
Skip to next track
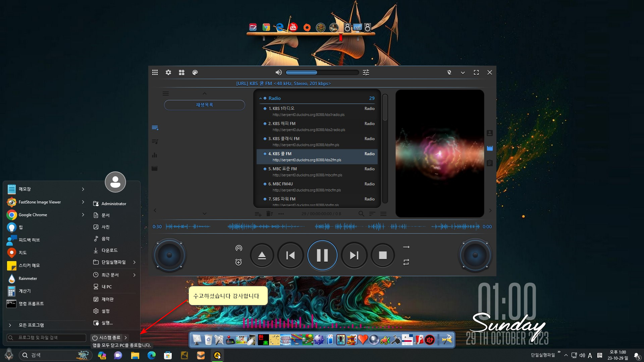pos(354,255)
